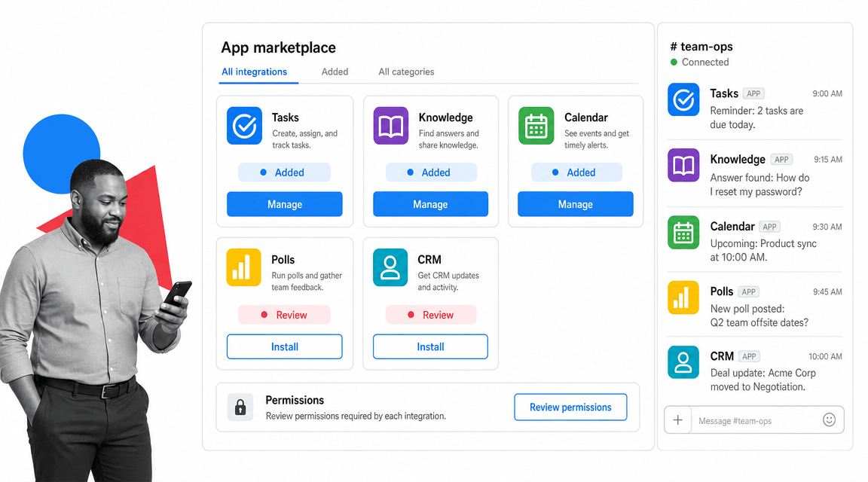Click 'Review permissions required by each integration.' text
This screenshot has height=482, width=868.
tap(356, 416)
